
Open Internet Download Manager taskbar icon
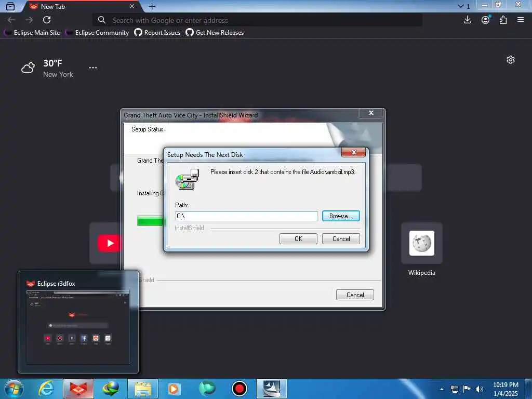pyautogui.click(x=111, y=389)
